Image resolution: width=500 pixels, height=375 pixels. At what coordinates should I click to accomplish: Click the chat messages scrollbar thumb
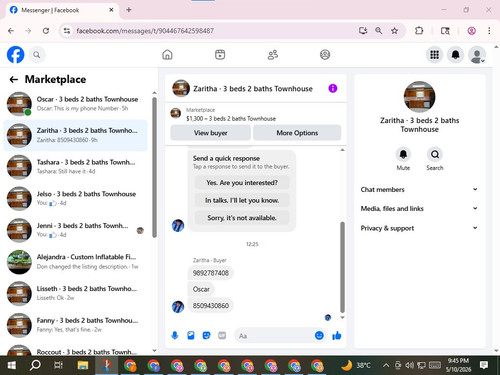[x=342, y=267]
